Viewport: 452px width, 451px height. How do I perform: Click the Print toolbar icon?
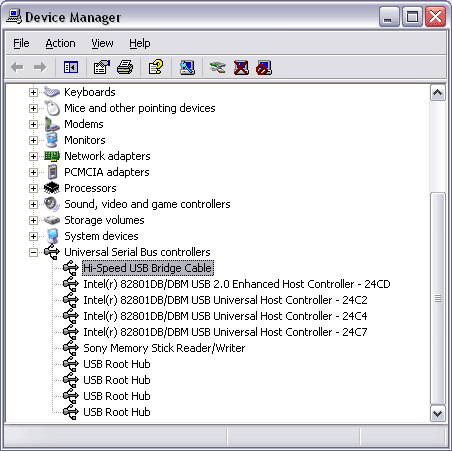pyautogui.click(x=125, y=68)
